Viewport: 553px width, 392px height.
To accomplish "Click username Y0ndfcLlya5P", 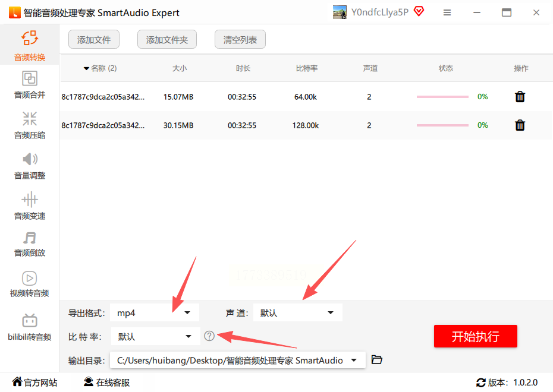I will 380,12.
